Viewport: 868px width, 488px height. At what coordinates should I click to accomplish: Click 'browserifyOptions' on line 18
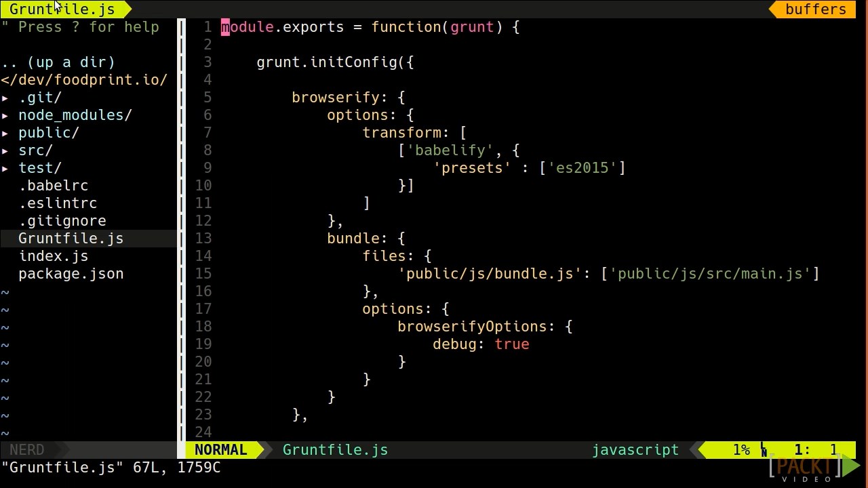click(473, 327)
